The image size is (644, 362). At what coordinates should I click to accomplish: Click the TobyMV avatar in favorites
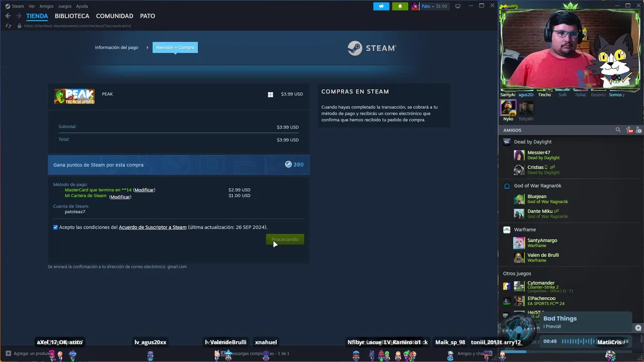click(x=526, y=108)
